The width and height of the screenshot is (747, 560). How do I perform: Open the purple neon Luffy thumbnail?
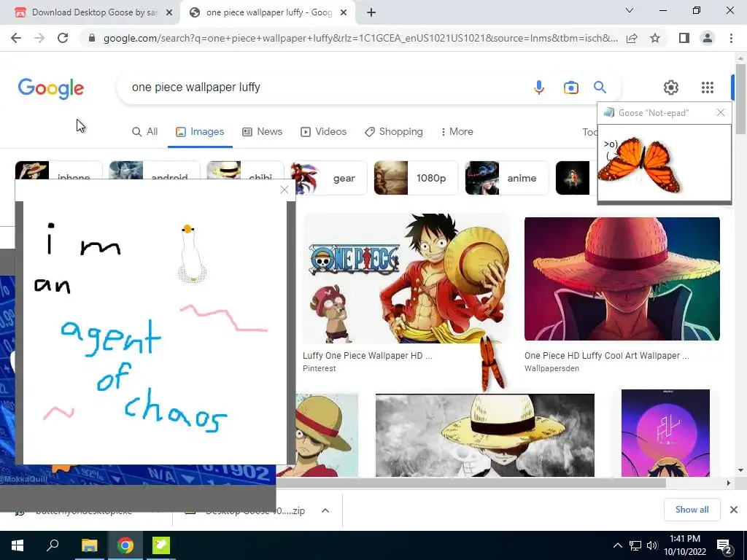(665, 433)
